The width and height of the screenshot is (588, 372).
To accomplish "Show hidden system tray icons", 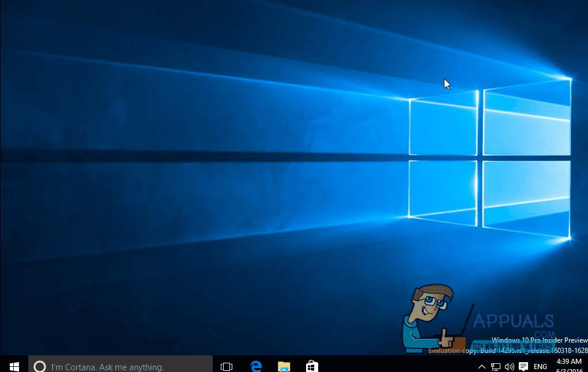I will pos(482,366).
